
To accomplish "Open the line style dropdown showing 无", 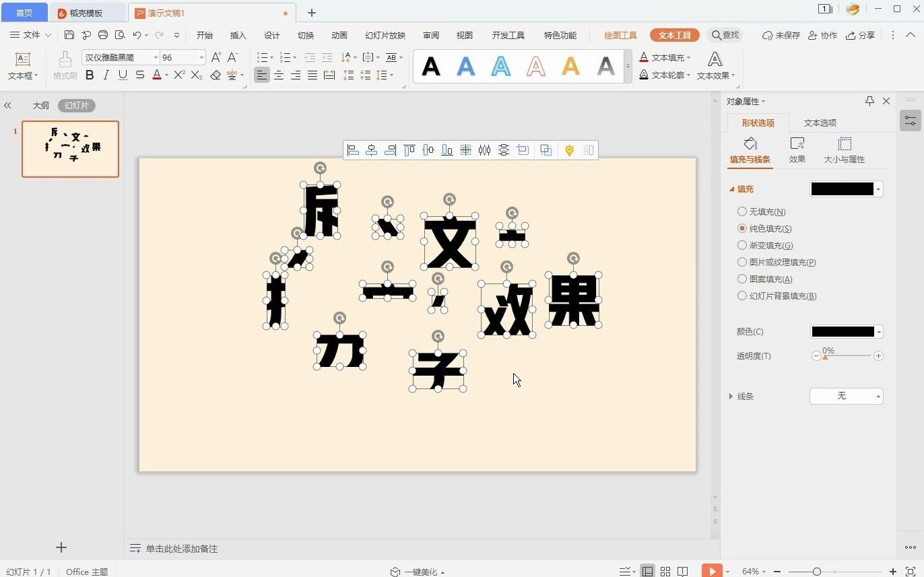I will click(x=846, y=396).
